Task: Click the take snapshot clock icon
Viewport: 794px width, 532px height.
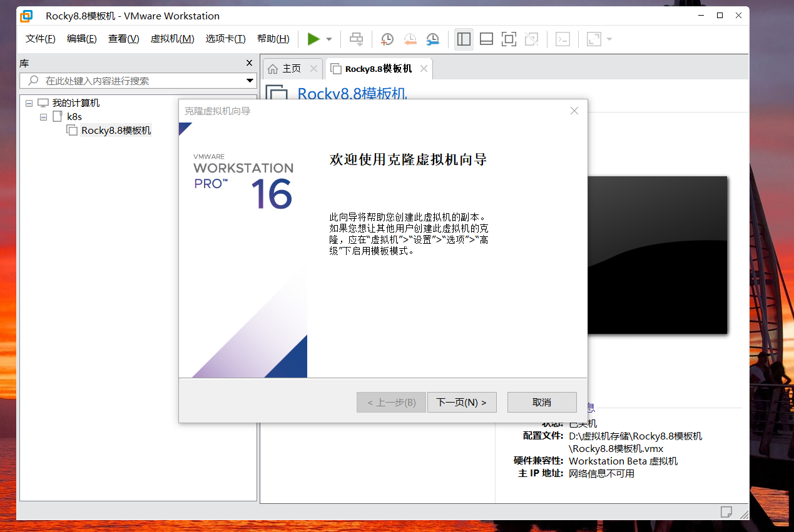Action: pos(387,39)
